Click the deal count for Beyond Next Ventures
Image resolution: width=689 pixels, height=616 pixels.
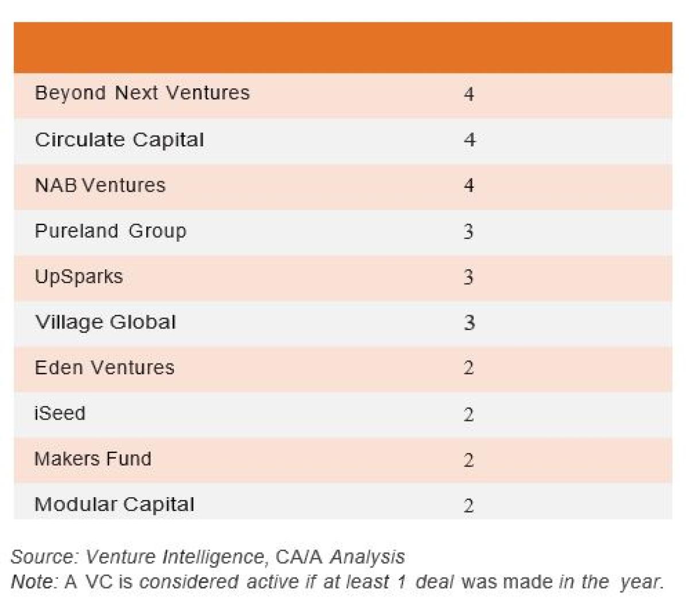click(469, 94)
